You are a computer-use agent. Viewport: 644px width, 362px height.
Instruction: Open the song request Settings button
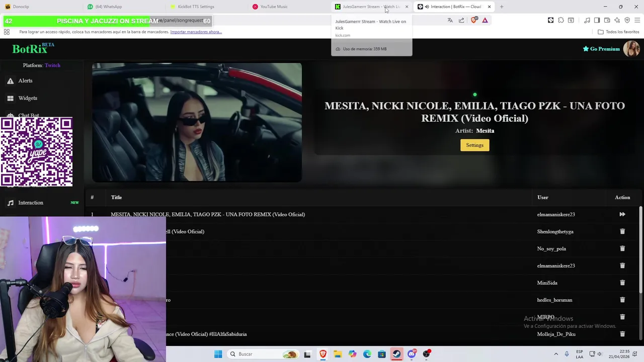[x=474, y=145]
